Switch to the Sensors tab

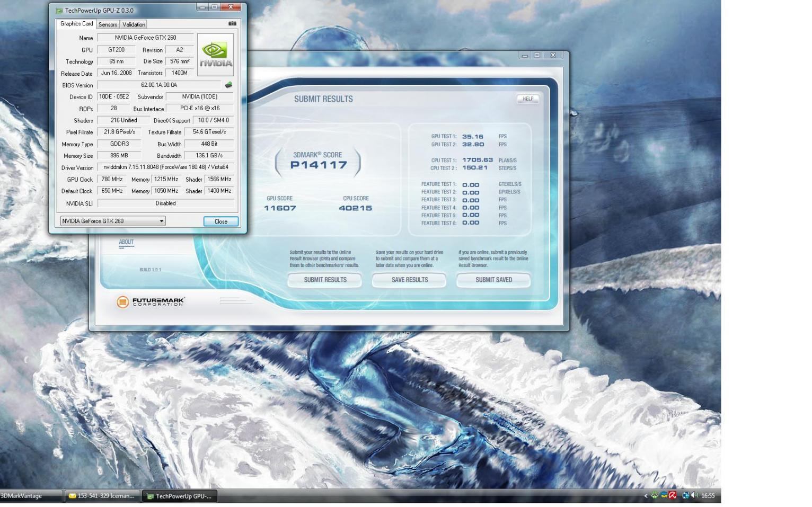click(108, 24)
